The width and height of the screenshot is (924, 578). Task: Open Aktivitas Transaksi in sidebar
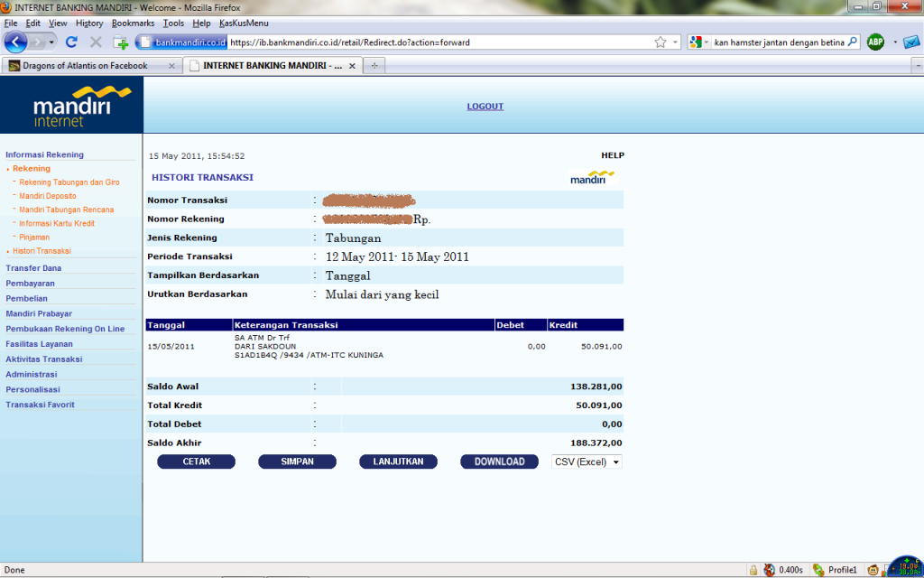pos(44,359)
